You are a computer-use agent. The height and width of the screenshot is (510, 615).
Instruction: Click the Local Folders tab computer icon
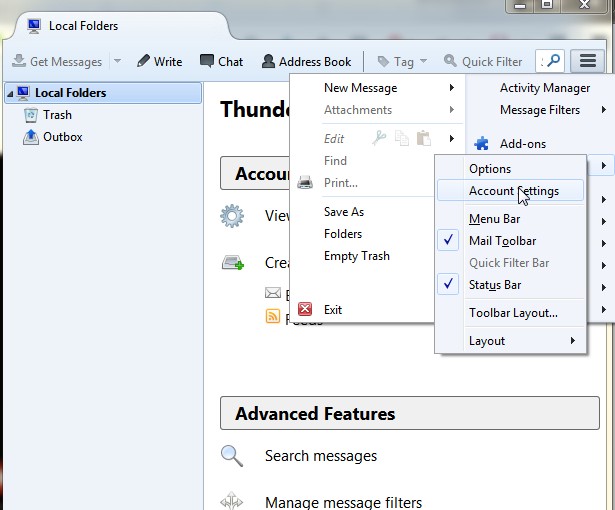click(x=34, y=26)
